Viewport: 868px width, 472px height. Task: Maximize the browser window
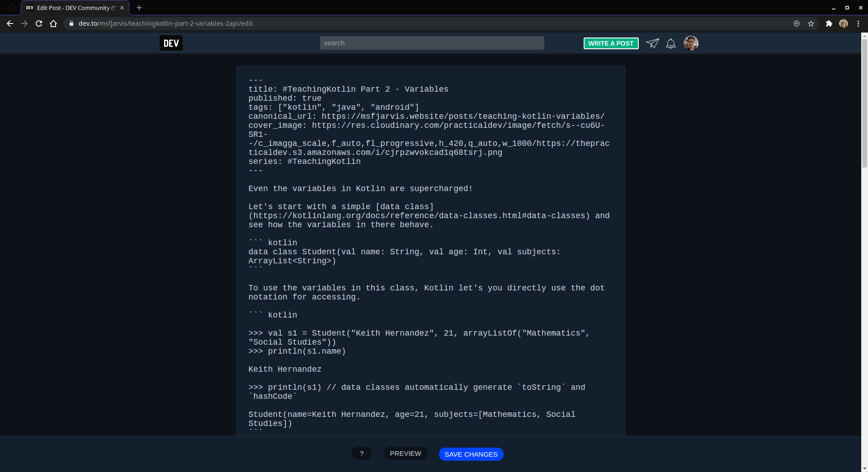[x=847, y=8]
